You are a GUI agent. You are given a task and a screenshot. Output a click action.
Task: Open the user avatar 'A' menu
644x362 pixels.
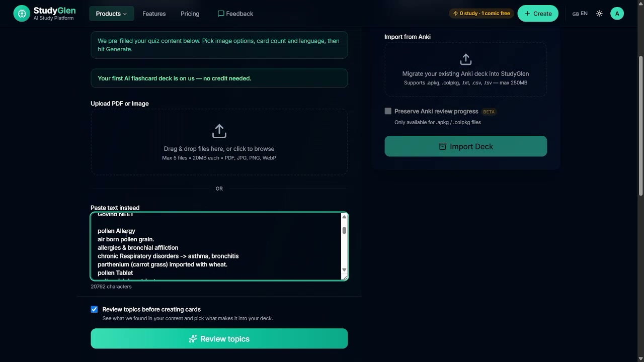(617, 14)
